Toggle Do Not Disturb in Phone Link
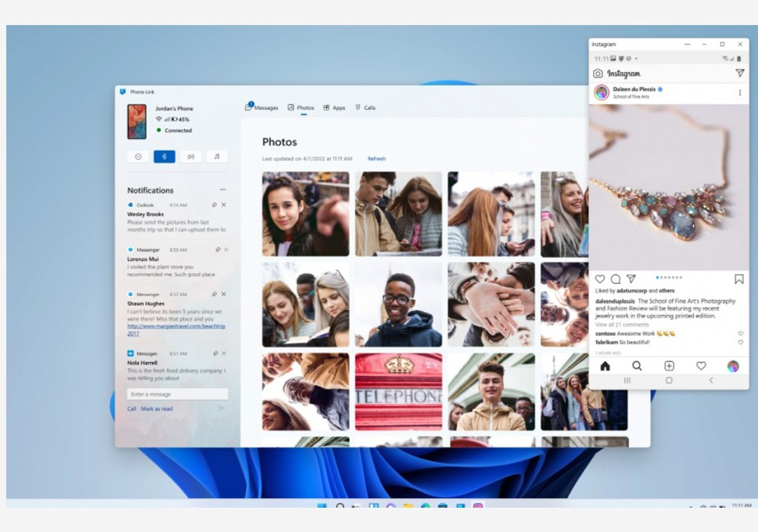758x532 pixels. tap(138, 157)
